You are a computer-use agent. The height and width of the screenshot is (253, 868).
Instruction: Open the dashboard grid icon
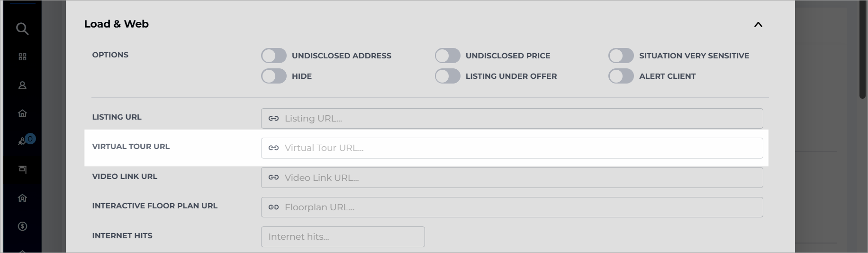coord(22,57)
